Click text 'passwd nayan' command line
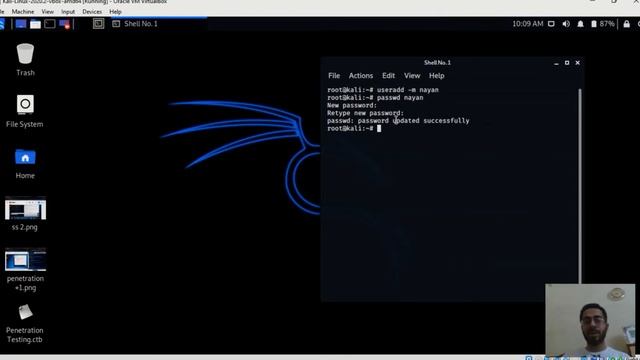The width and height of the screenshot is (640, 360). point(400,98)
